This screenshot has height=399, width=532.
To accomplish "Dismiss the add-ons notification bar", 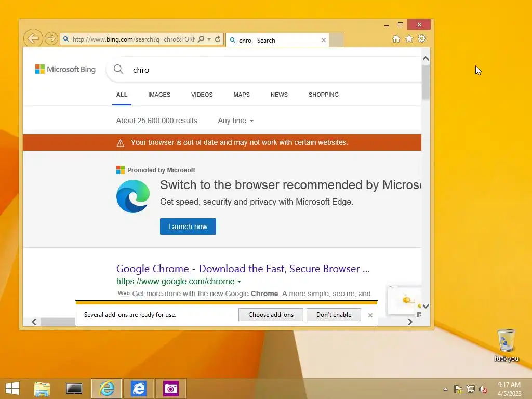I will [370, 315].
